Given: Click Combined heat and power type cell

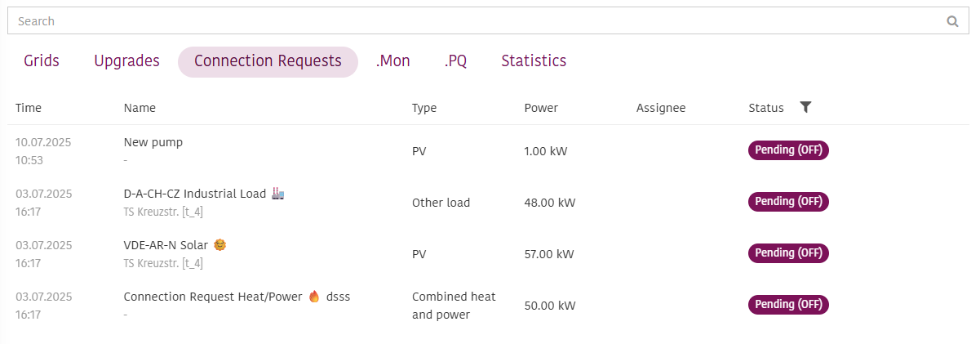Looking at the screenshot, I should pos(454,306).
